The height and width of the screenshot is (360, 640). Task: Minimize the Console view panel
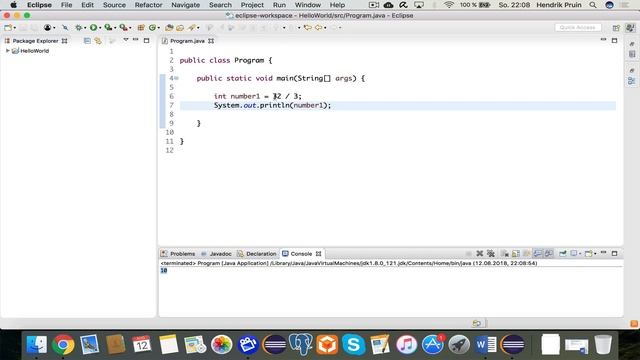point(603,253)
